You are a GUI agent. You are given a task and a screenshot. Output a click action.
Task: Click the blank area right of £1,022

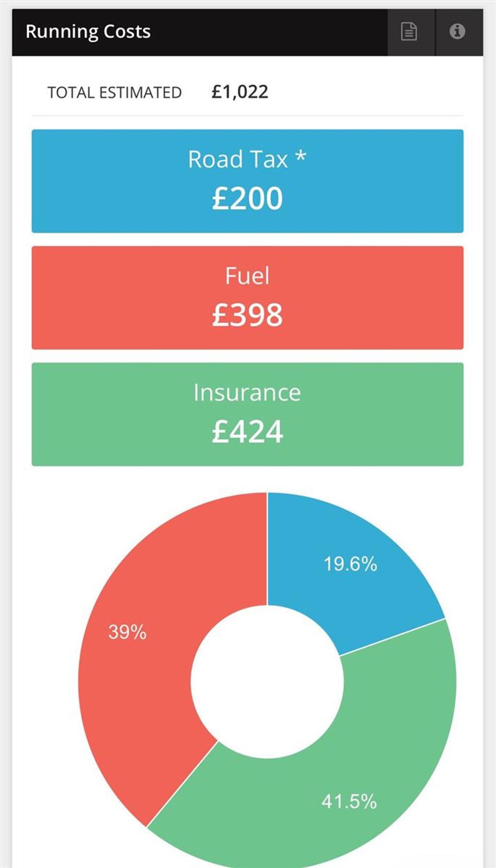[x=362, y=92]
